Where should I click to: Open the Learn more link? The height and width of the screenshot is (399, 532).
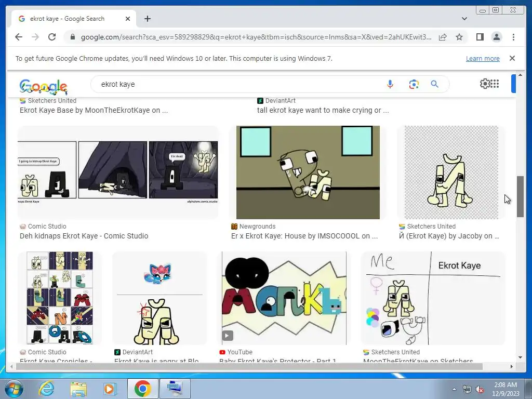click(x=483, y=58)
